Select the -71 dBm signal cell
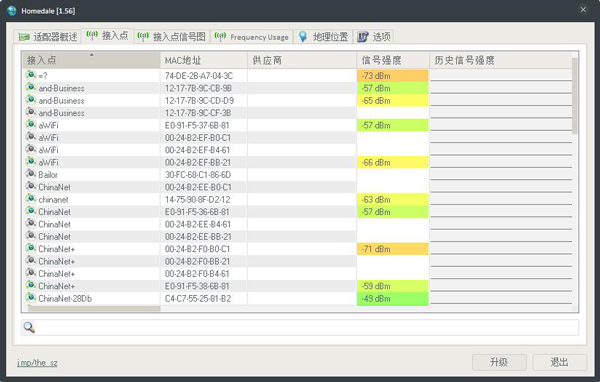600x382 pixels. pyautogui.click(x=393, y=249)
